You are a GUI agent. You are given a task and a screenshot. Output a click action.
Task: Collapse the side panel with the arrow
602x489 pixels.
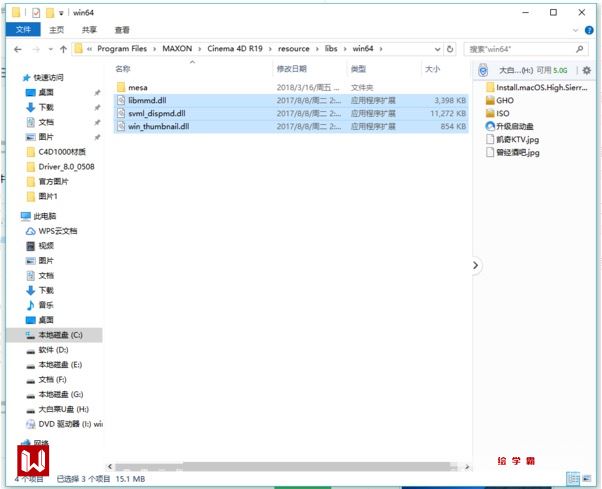[476, 265]
